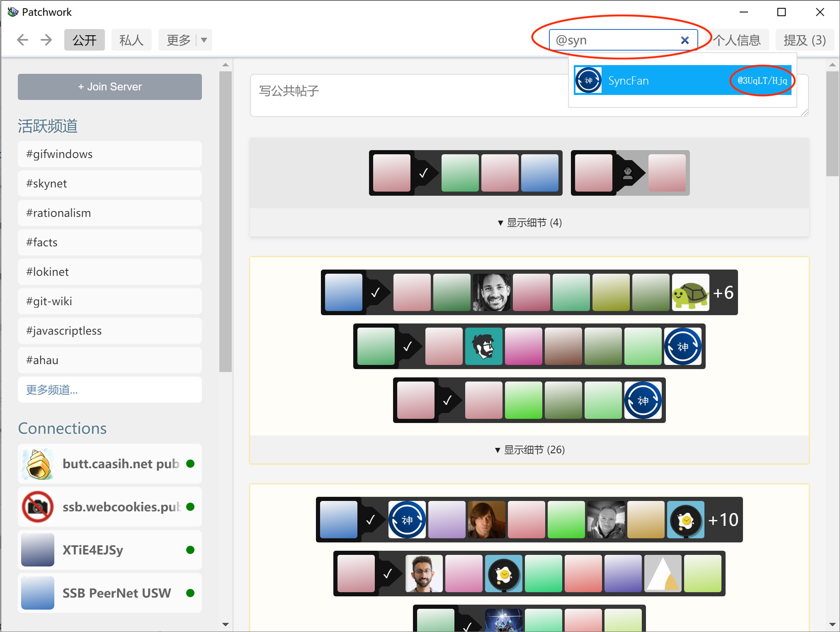Image resolution: width=840 pixels, height=632 pixels.
Task: Open the 更多 menu
Action: point(179,40)
